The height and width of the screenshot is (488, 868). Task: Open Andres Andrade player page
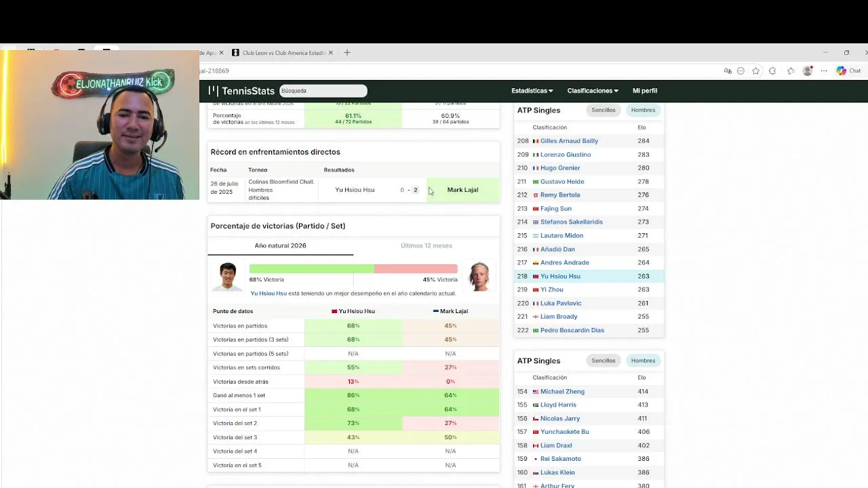pos(565,262)
